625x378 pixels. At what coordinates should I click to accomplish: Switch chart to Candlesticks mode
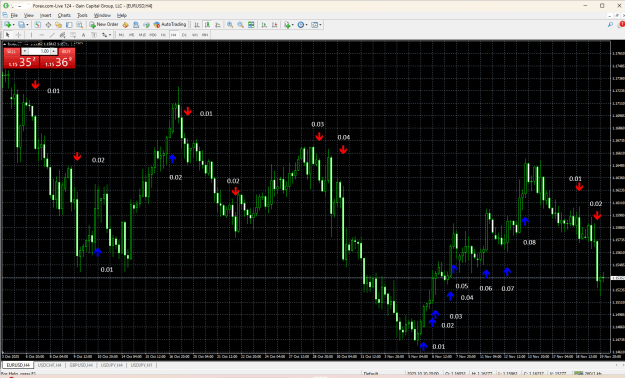click(x=207, y=25)
